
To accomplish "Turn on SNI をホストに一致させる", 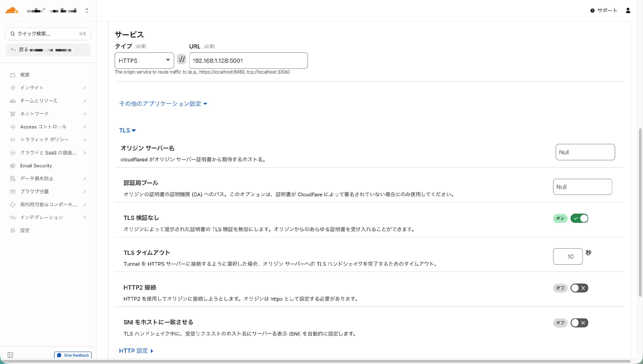I will coord(579,323).
